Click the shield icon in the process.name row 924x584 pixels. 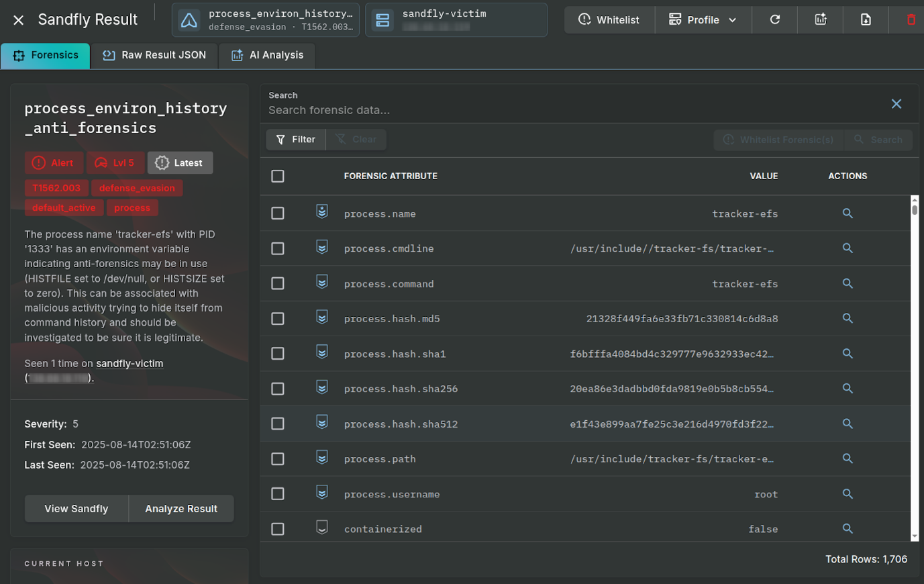click(322, 212)
